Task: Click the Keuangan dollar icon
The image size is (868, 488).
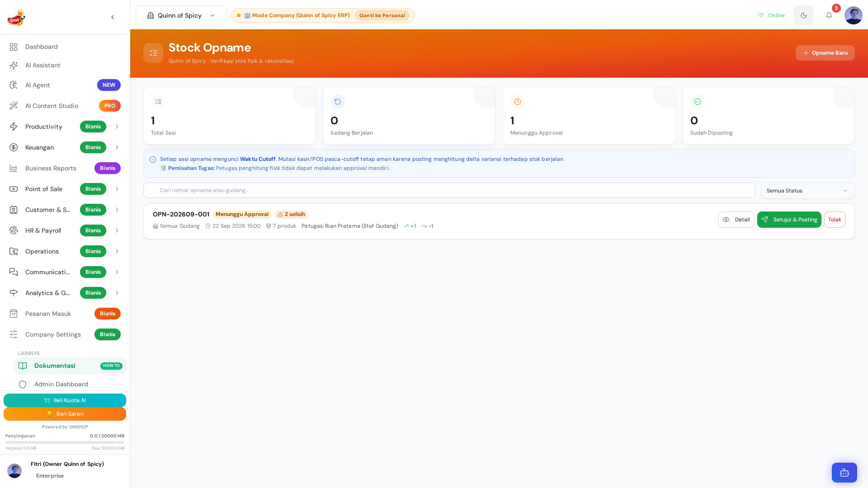Action: pyautogui.click(x=14, y=147)
